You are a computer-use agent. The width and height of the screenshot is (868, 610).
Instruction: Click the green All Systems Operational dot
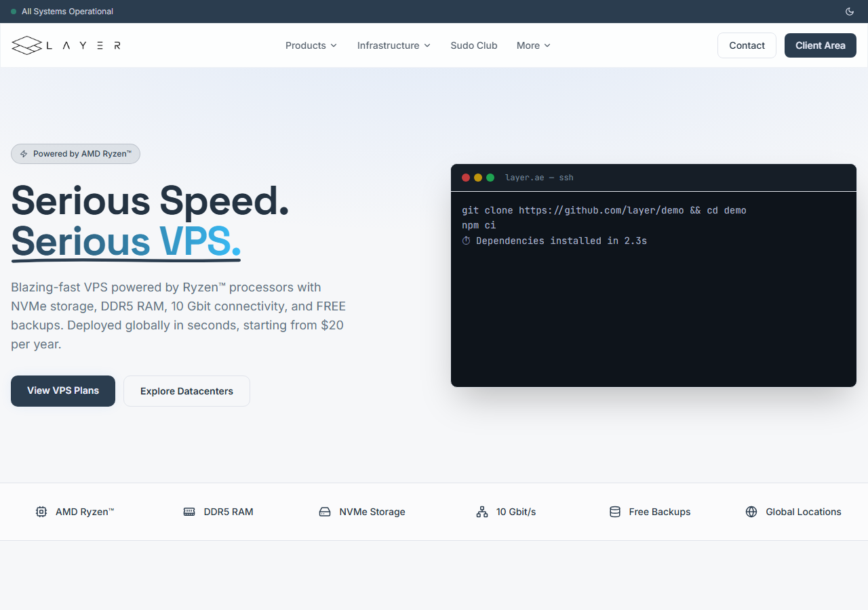(x=14, y=12)
